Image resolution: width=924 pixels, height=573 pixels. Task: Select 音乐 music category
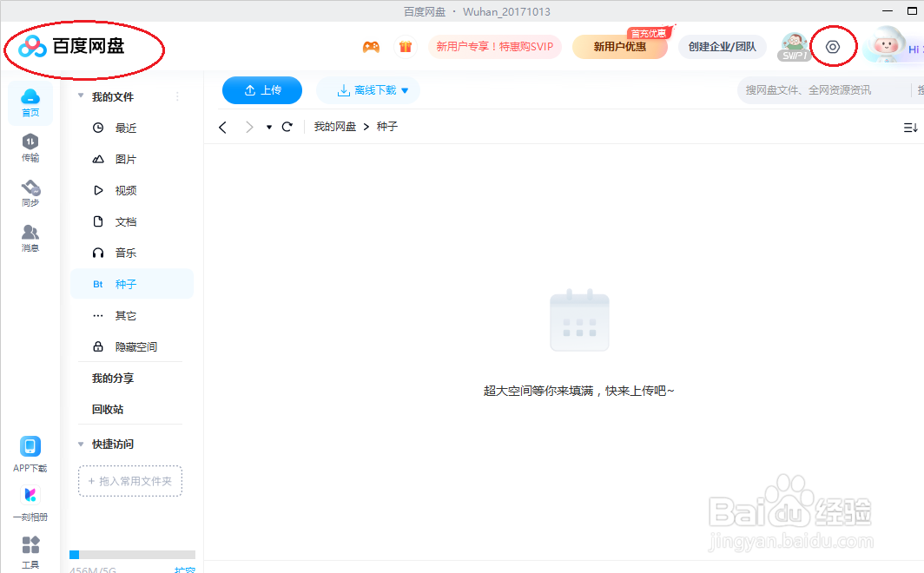point(132,253)
